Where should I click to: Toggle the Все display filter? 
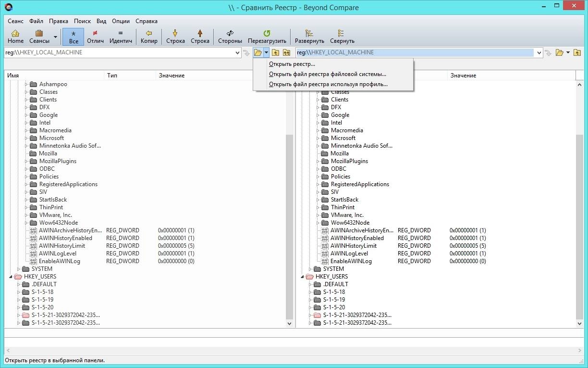73,37
